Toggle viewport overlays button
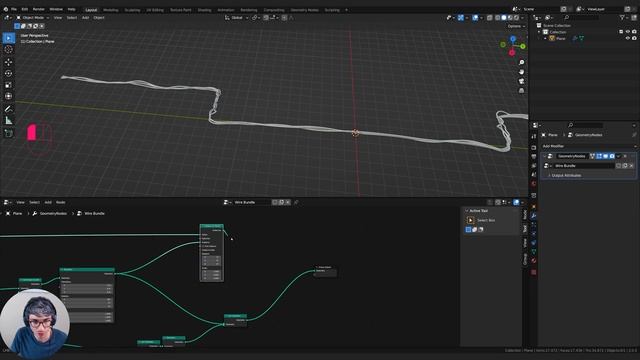 [475, 18]
